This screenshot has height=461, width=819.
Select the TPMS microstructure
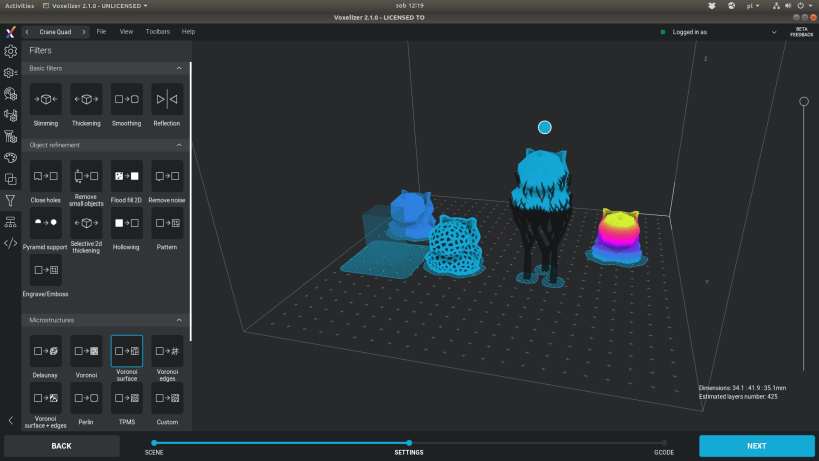126,398
